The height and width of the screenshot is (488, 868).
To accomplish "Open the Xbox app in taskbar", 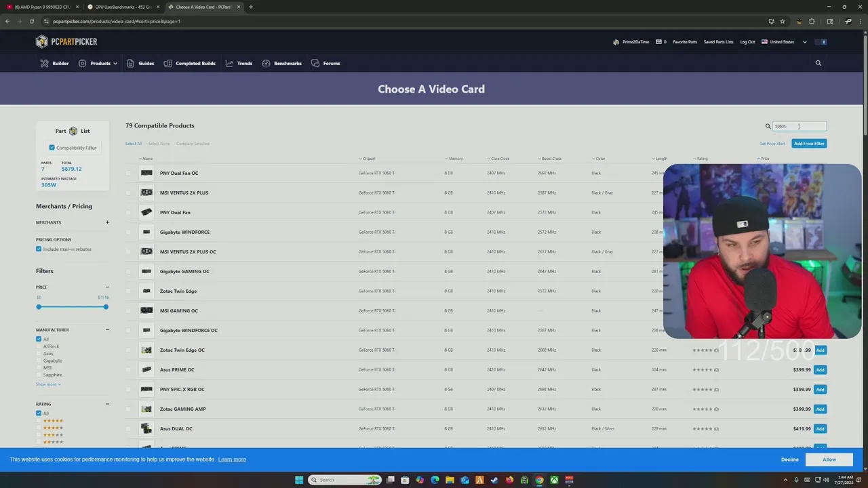I will coord(554,480).
